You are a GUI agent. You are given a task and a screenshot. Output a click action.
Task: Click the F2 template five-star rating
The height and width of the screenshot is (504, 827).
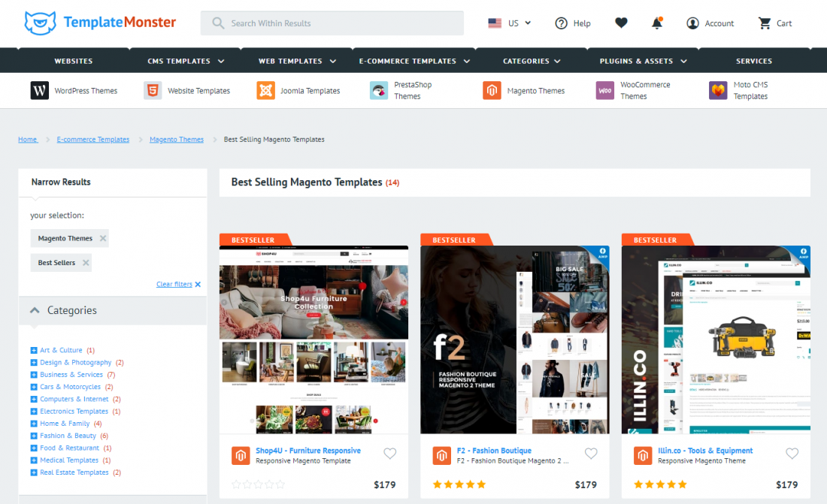pos(459,484)
